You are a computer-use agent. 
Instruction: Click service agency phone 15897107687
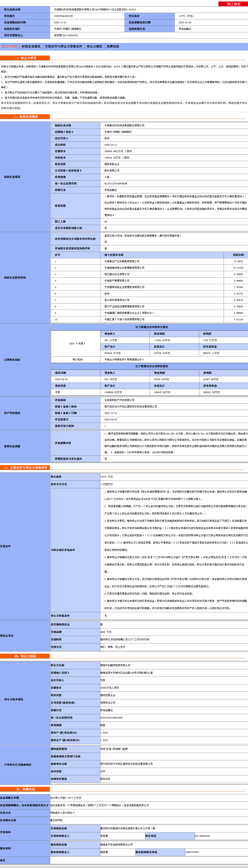[x=192, y=852]
